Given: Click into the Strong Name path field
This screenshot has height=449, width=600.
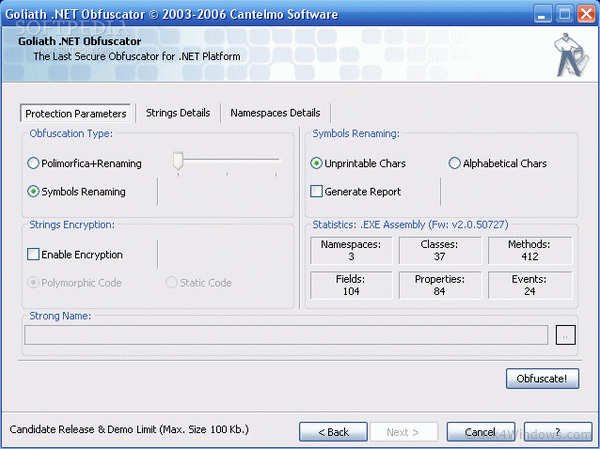Looking at the screenshot, I should click(286, 335).
